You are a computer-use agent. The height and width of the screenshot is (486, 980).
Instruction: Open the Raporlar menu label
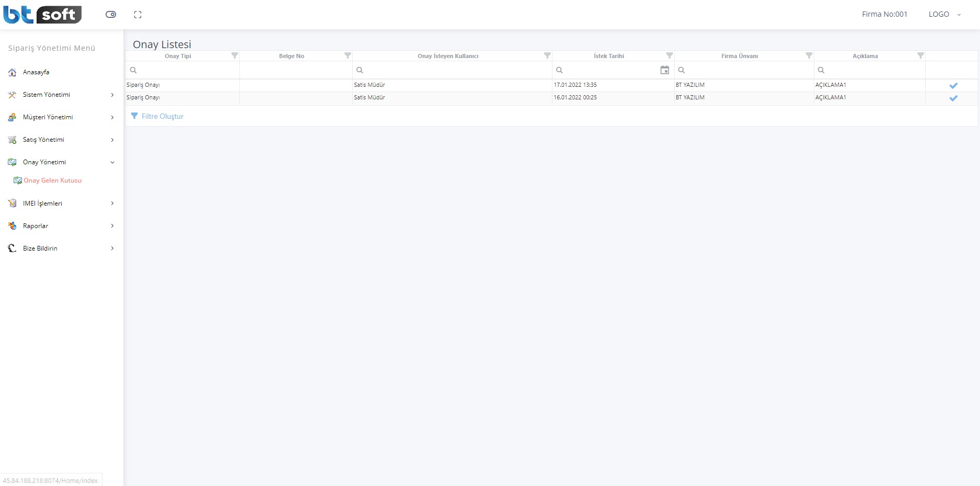[36, 226]
